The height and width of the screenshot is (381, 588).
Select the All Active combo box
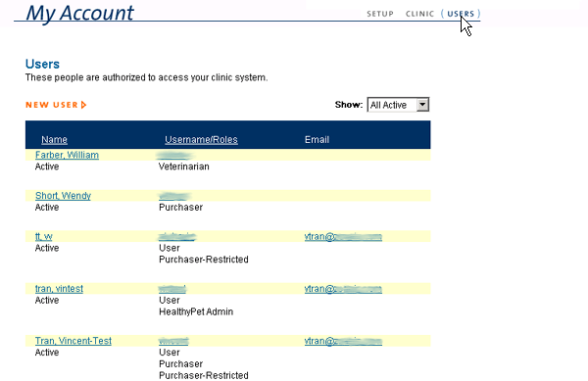(398, 105)
